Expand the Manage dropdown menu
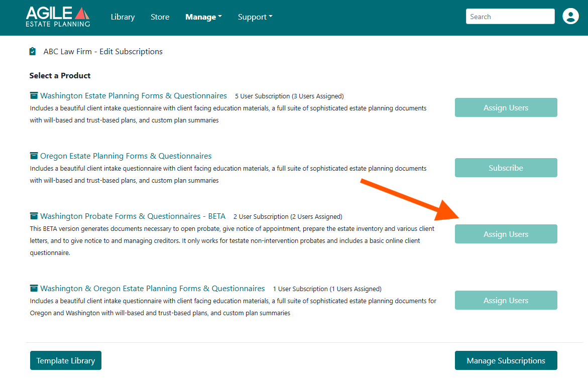 (x=204, y=17)
